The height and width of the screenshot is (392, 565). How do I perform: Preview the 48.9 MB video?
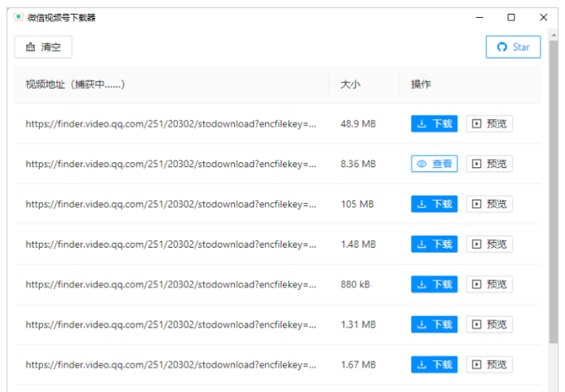click(x=489, y=124)
